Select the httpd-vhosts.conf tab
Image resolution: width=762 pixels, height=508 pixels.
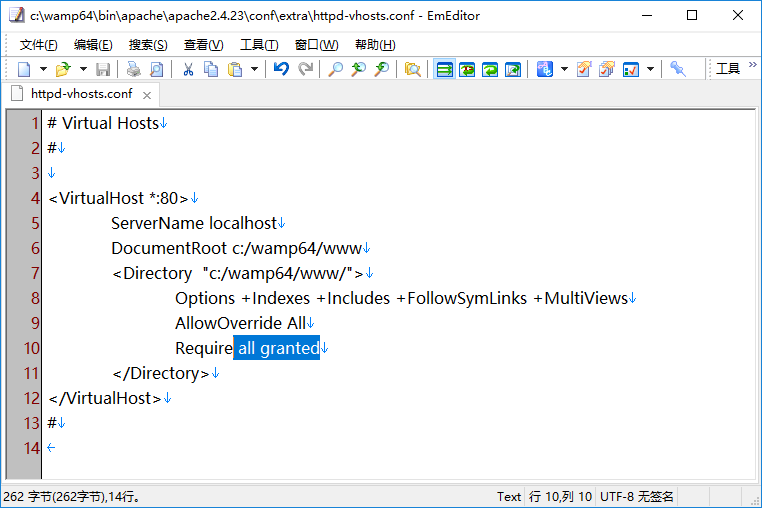[x=81, y=94]
